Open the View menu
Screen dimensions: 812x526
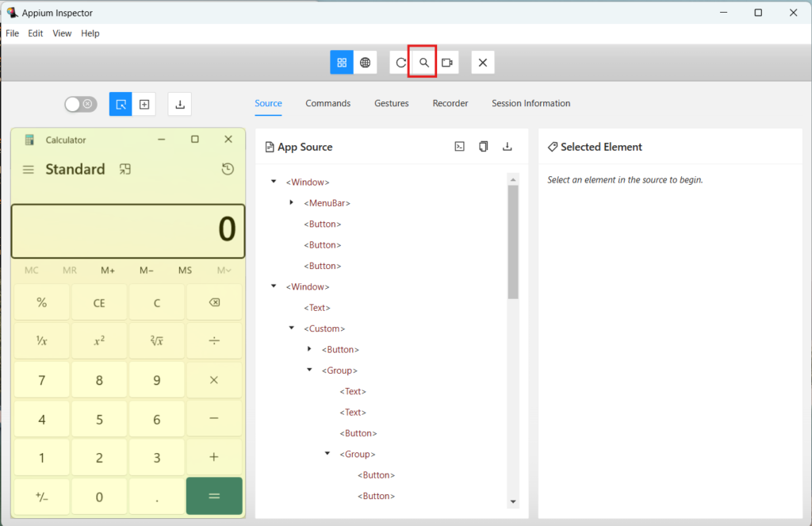coord(62,33)
